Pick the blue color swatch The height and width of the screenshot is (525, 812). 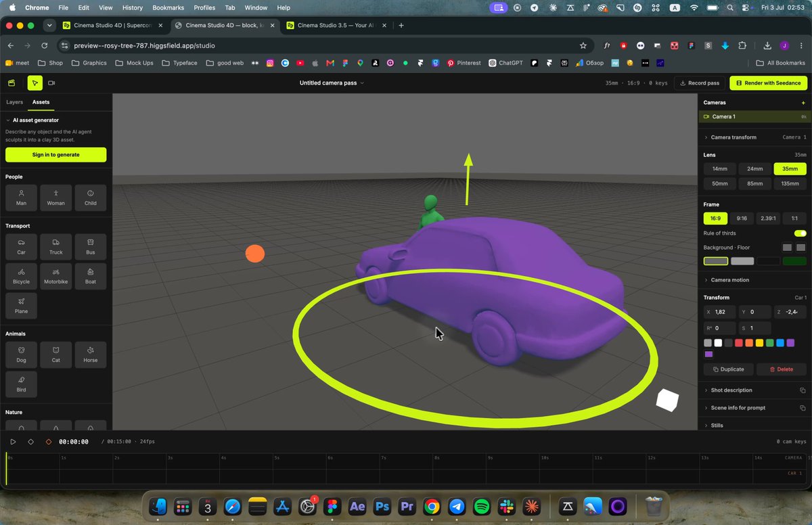click(x=780, y=343)
